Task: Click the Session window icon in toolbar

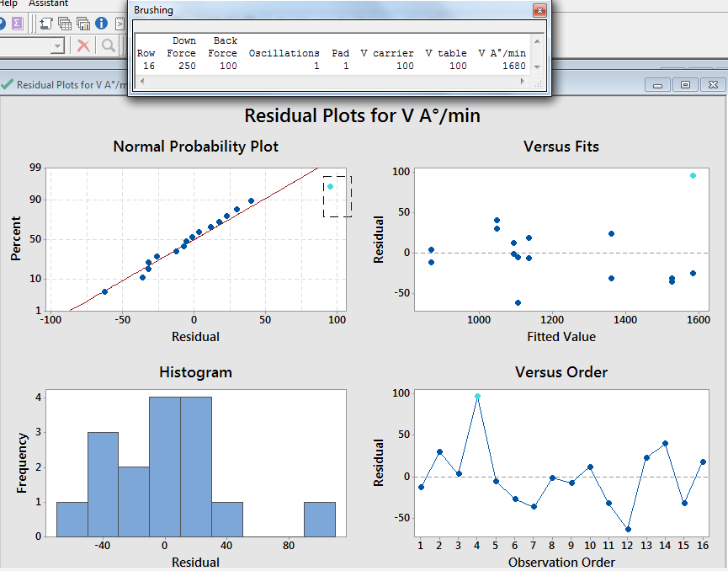Action: [x=46, y=23]
